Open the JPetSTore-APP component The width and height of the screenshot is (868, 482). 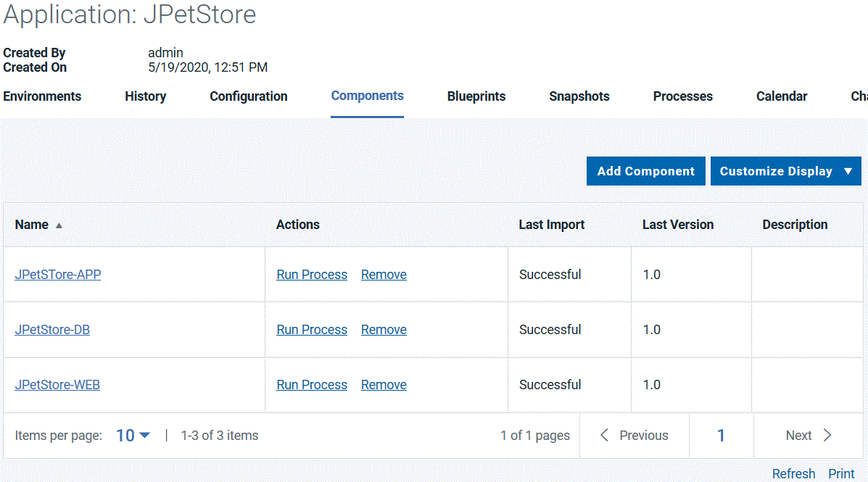coord(57,274)
